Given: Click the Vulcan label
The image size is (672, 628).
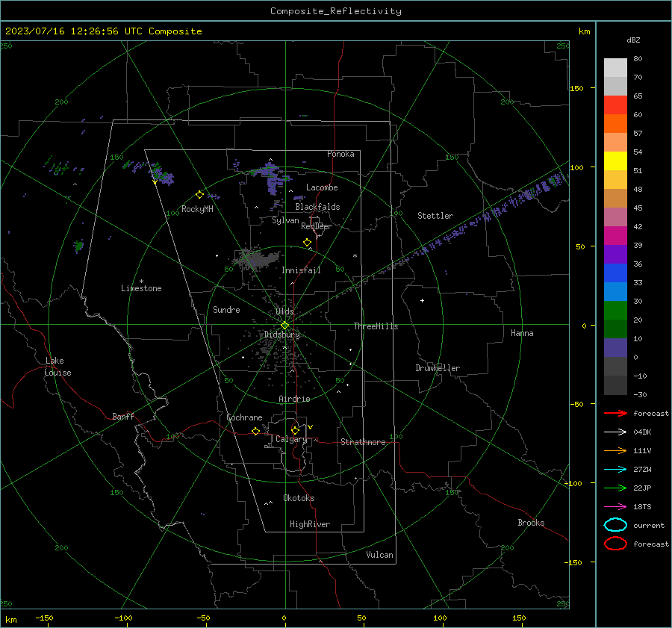Looking at the screenshot, I should [x=379, y=555].
